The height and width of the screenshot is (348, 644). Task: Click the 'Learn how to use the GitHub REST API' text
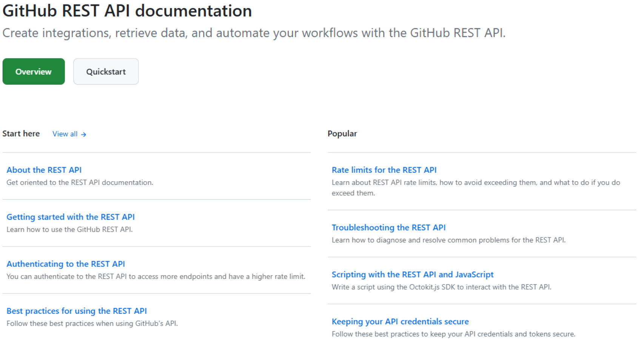point(69,229)
